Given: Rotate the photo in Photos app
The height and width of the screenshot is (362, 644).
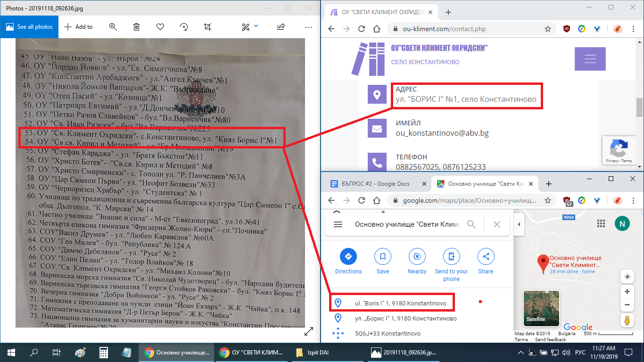Looking at the screenshot, I should tap(184, 27).
